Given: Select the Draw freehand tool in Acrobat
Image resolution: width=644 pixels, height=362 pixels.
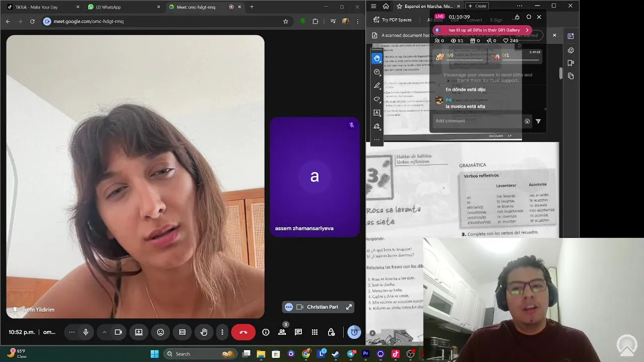Looking at the screenshot, I should pyautogui.click(x=377, y=100).
